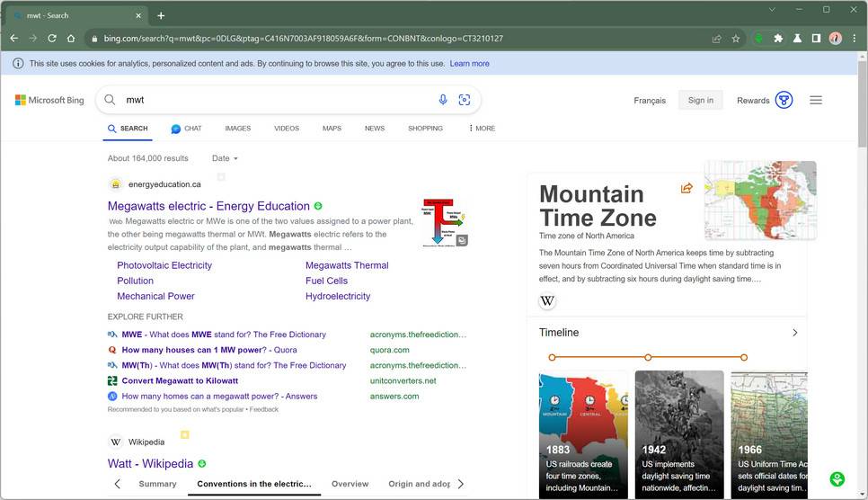Click the green floating button at bottom right

[x=837, y=479]
